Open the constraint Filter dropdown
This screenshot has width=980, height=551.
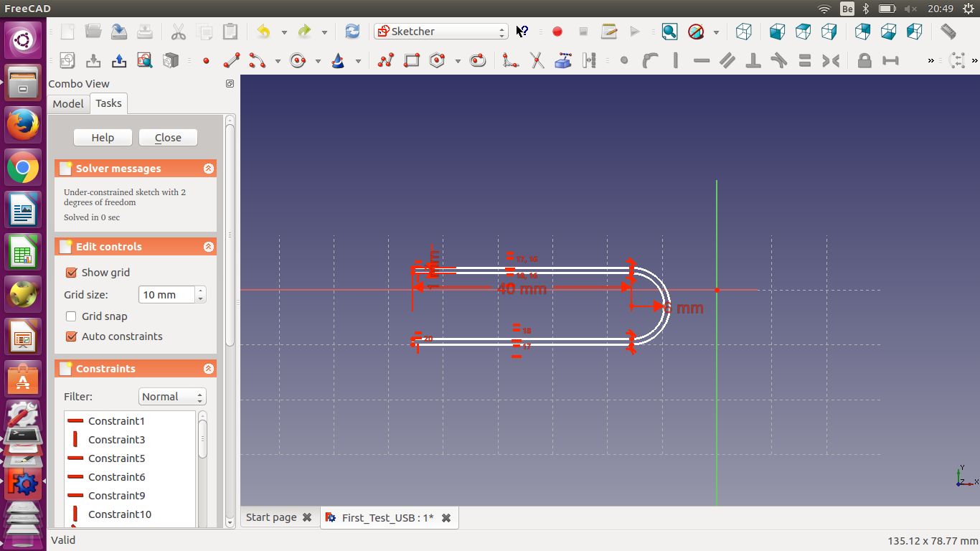tap(172, 397)
